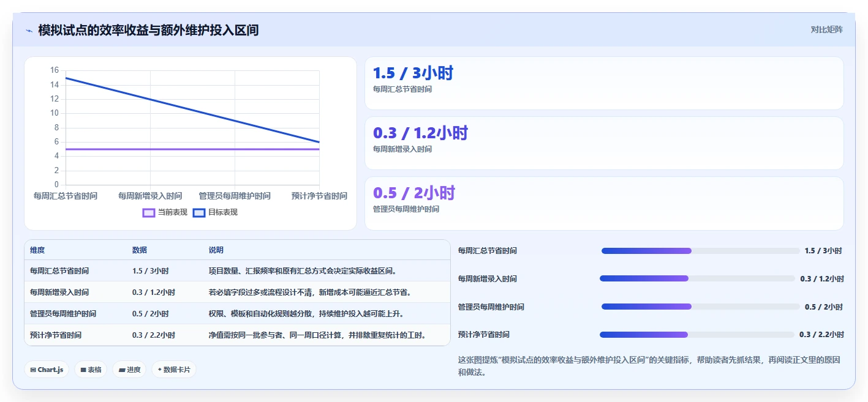Click chart axis label 每周新增录入时间
The image size is (868, 402).
pos(150,196)
